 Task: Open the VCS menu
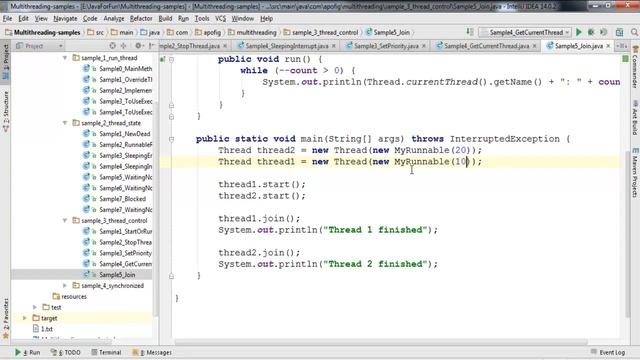[220, 18]
